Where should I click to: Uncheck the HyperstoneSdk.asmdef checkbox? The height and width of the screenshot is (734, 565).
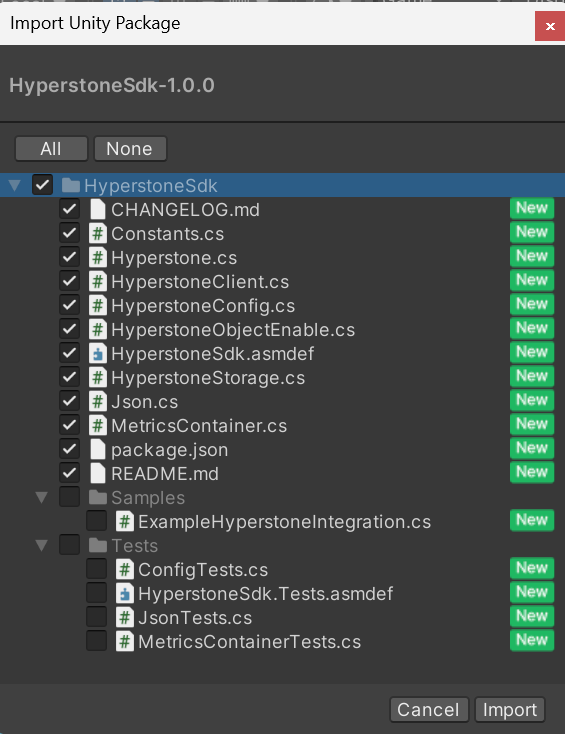[69, 353]
